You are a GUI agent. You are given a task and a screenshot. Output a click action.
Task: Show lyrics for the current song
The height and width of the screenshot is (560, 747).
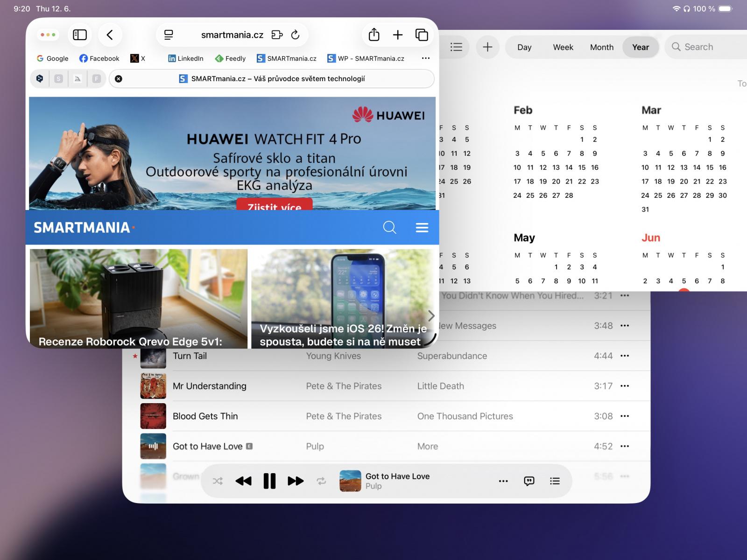coord(529,481)
